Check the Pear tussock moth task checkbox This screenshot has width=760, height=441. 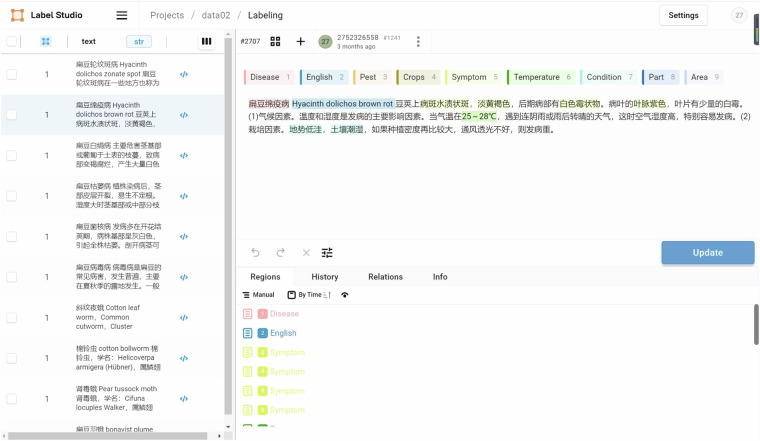(12, 399)
